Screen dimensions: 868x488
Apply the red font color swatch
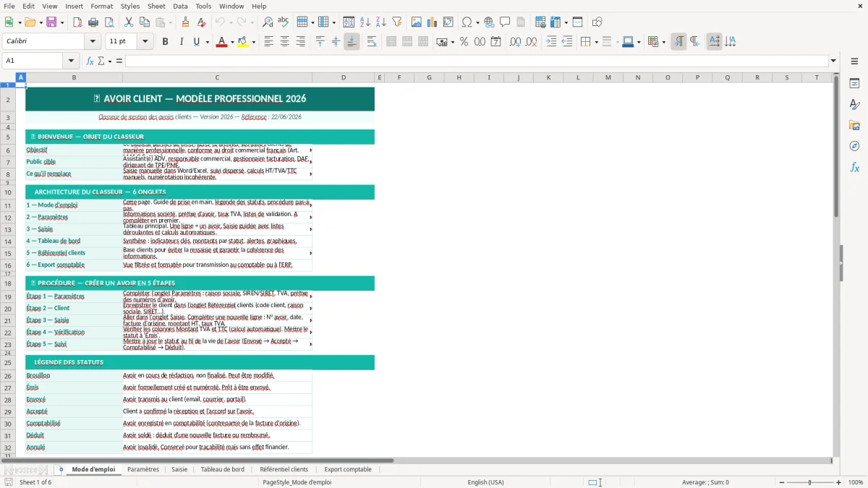point(221,42)
